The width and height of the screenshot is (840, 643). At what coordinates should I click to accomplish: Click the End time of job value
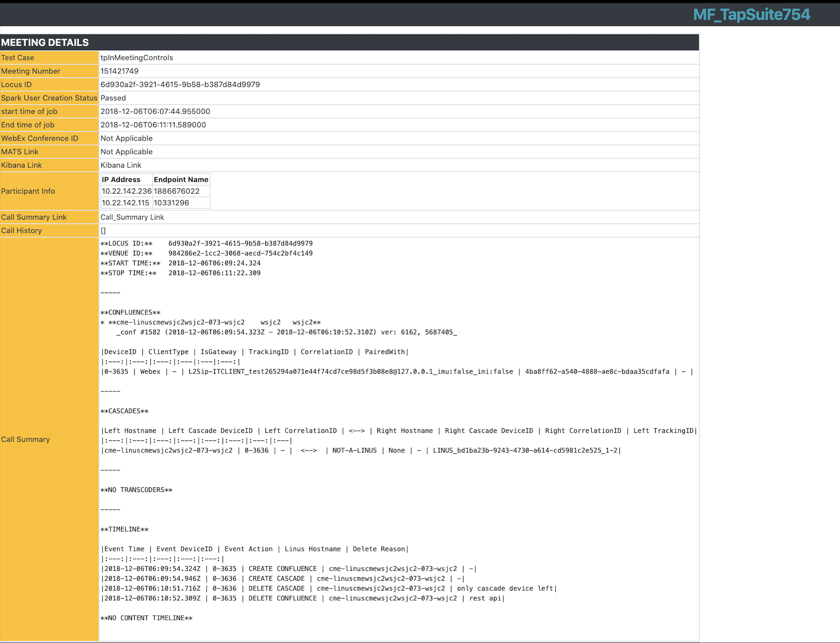click(153, 125)
